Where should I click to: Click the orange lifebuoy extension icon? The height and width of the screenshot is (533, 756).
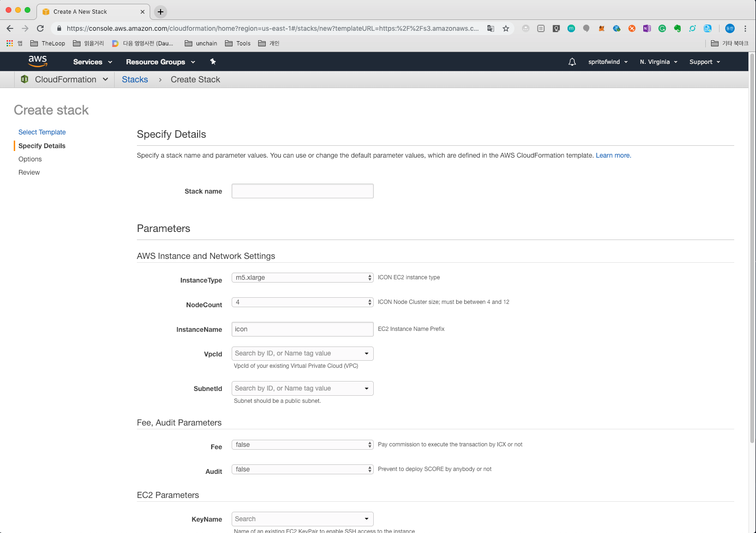(x=632, y=28)
